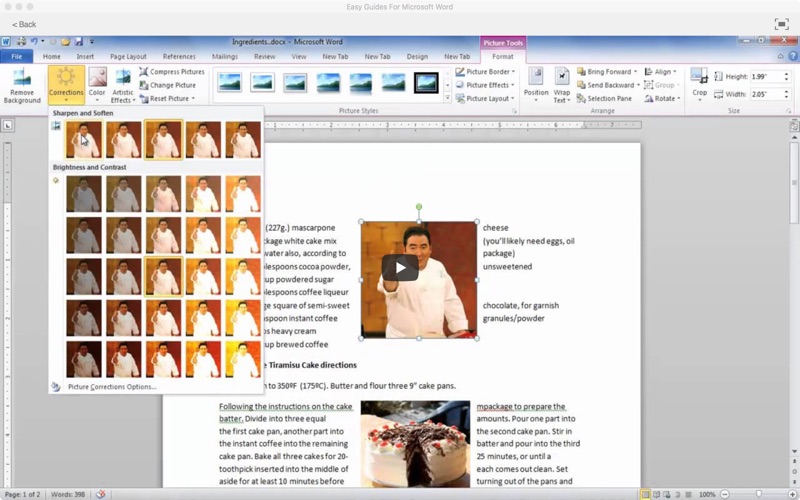Apply the black double-frame picture style

(x=426, y=83)
